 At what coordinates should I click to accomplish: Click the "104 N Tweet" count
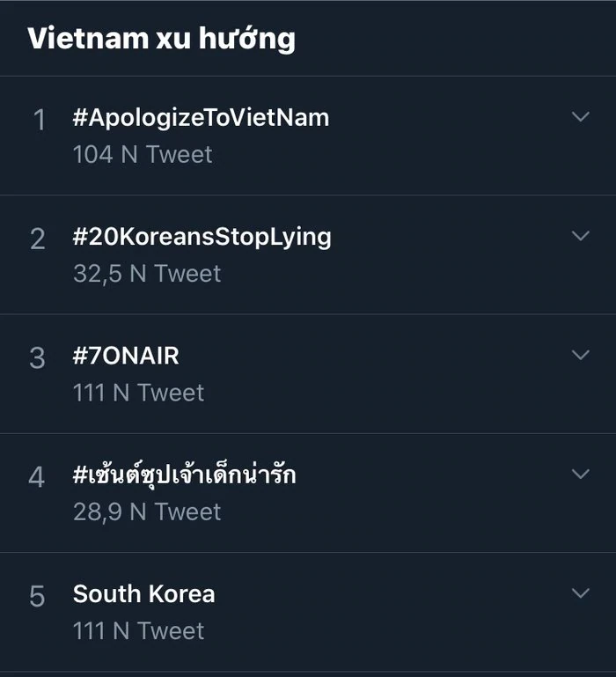(143, 154)
